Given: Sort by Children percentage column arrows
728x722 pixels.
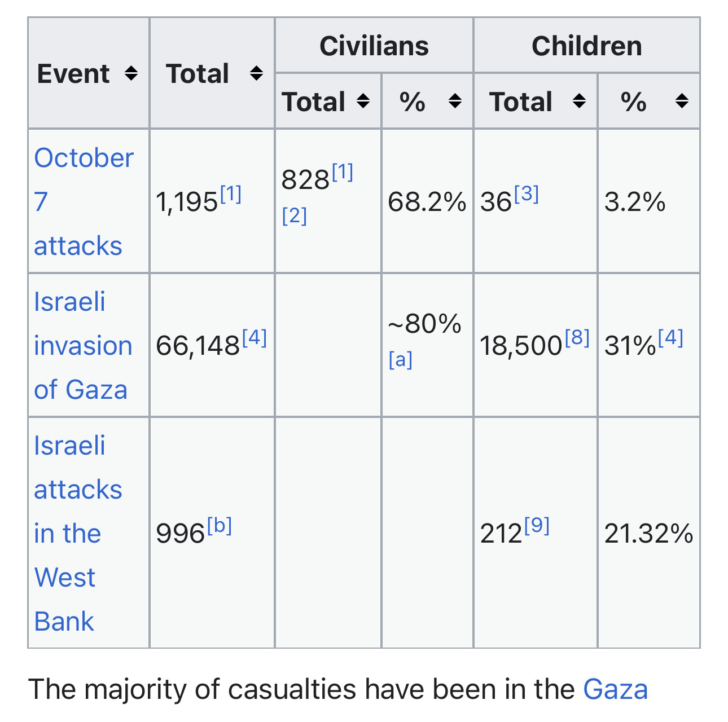Looking at the screenshot, I should click(682, 102).
